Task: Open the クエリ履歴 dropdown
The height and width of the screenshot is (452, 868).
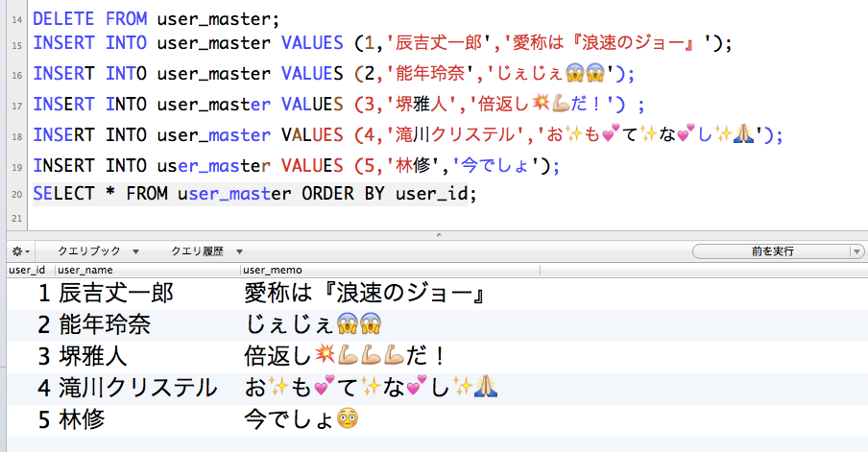Action: [x=206, y=251]
